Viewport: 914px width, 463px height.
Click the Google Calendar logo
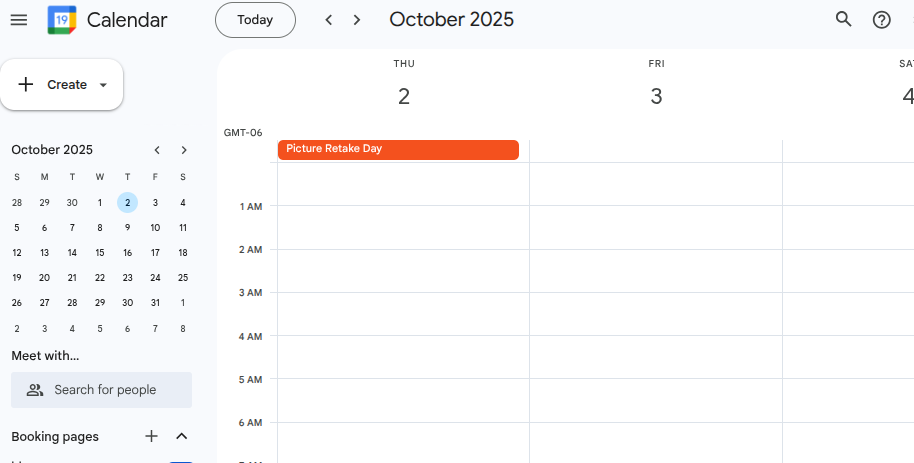click(62, 20)
